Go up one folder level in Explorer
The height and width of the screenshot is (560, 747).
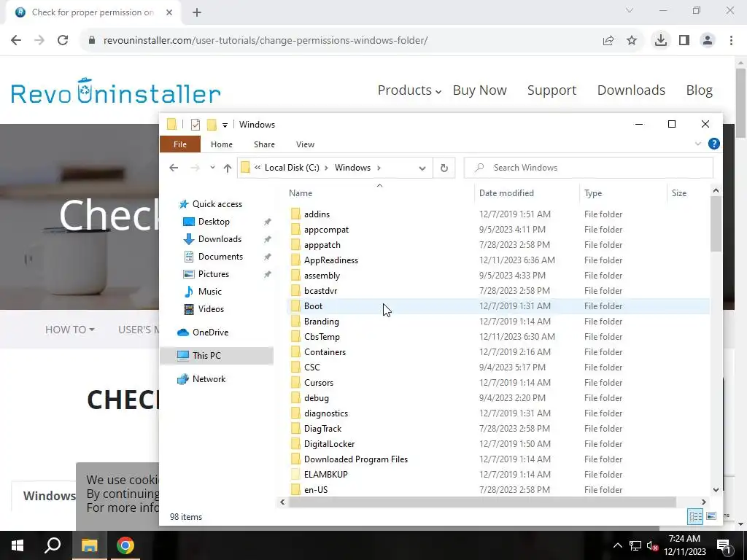coord(228,168)
